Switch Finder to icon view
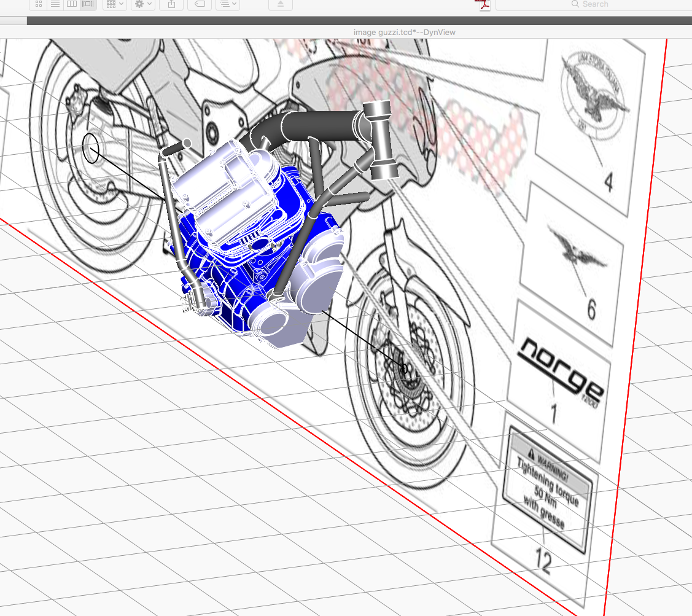The image size is (692, 616). click(39, 4)
